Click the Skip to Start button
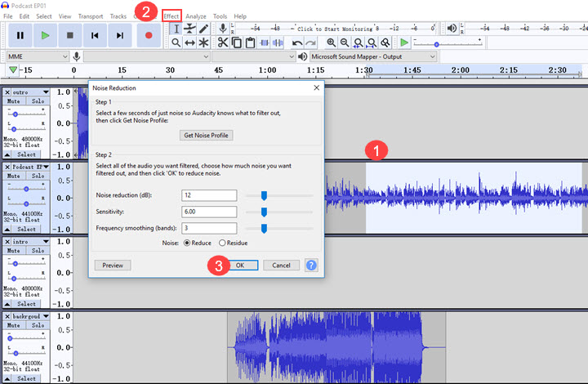 point(96,35)
